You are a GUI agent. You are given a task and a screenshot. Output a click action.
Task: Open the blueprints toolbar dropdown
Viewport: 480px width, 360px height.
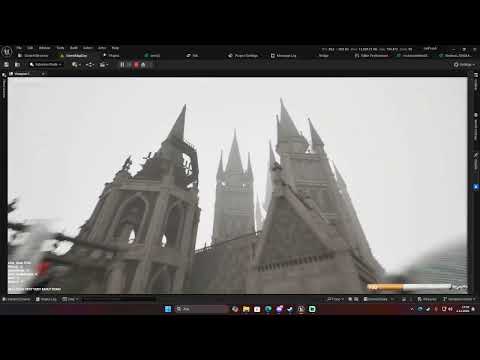pos(90,65)
